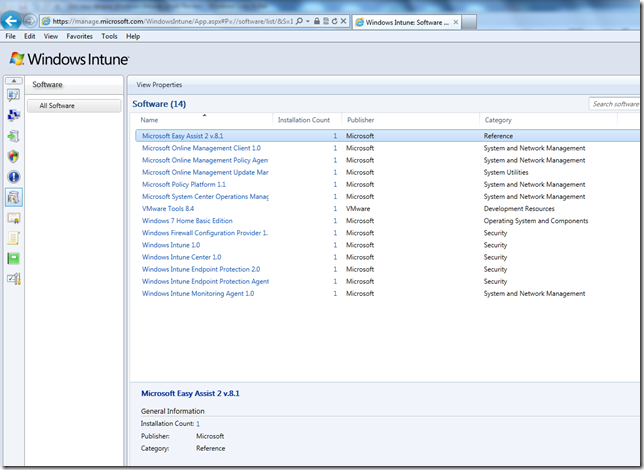This screenshot has height=470, width=644.
Task: Click the Search software field
Action: coord(615,104)
